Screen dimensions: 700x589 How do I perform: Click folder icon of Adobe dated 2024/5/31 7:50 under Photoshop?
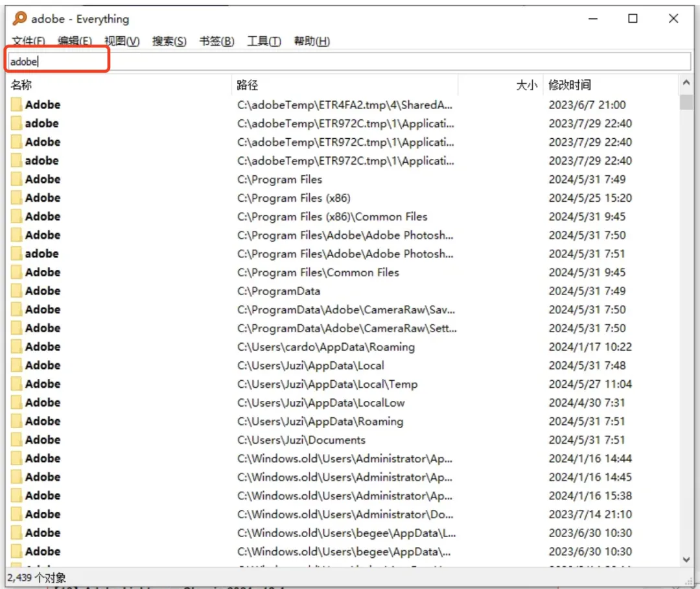16,235
